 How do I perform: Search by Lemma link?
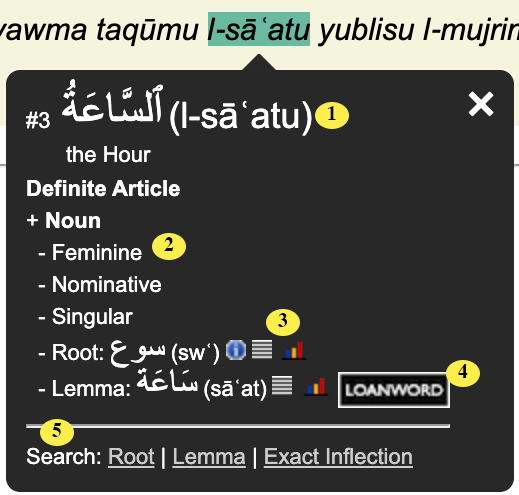click(x=209, y=456)
